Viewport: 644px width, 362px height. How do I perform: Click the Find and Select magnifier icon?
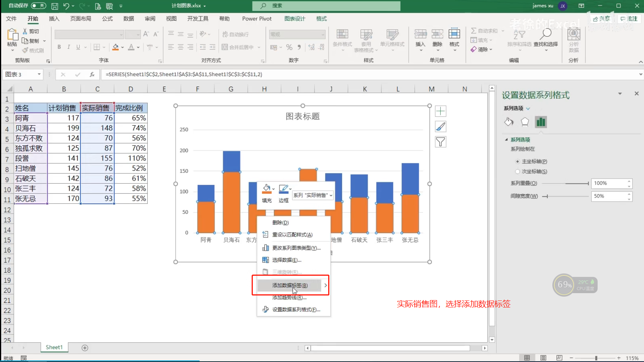tap(545, 34)
